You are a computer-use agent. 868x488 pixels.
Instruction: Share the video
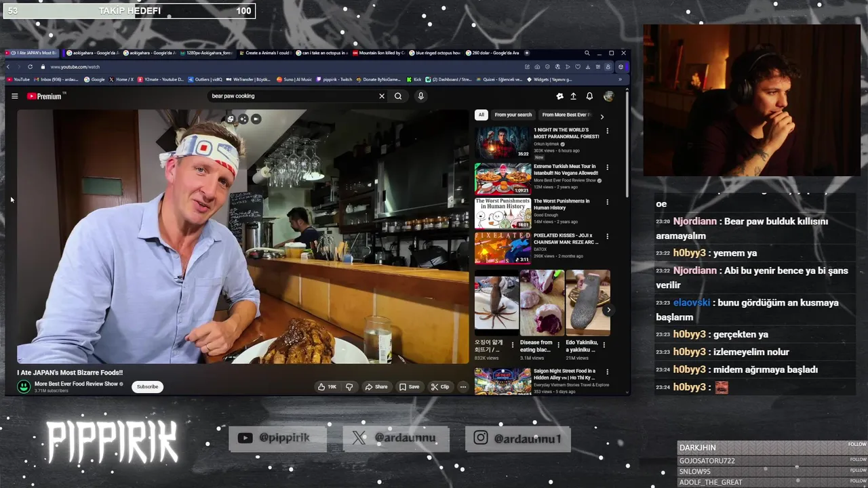pos(376,386)
